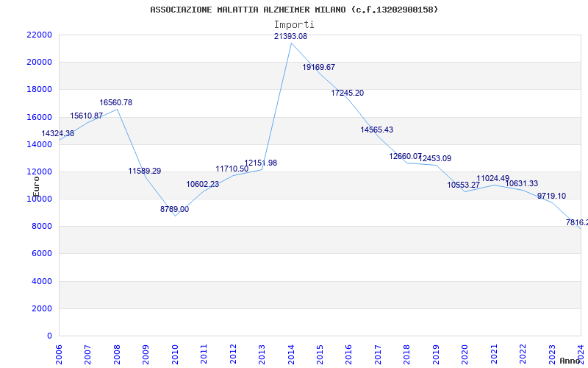588x368 pixels.
Task: Click the value 10553.27
Action: pyautogui.click(x=464, y=185)
